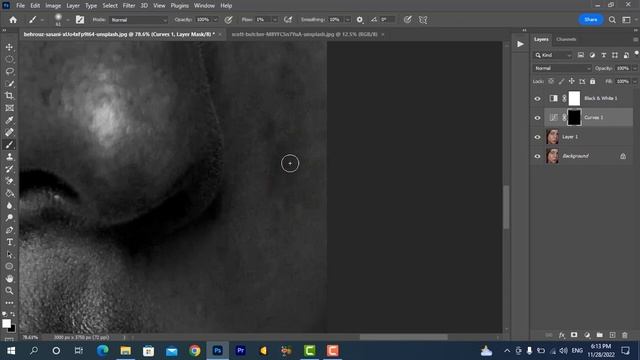Set the background color swatch
Image resolution: width=640 pixels, height=360 pixels.
[x=12, y=329]
